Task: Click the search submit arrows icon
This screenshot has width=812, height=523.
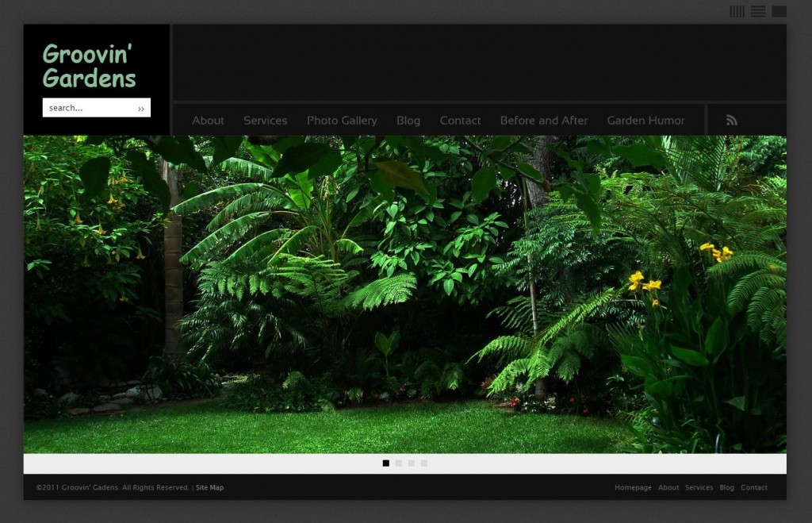Action: point(141,107)
